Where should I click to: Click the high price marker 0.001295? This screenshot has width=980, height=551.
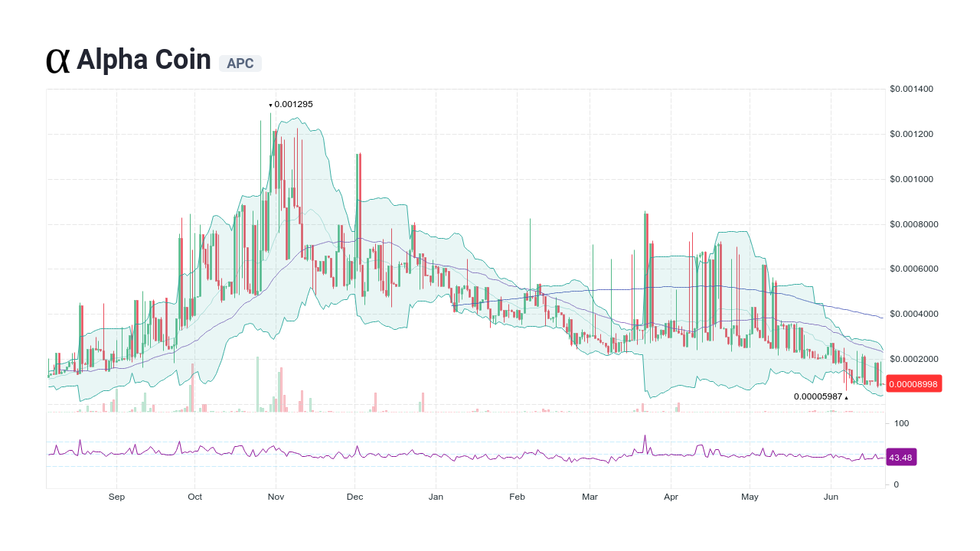292,104
